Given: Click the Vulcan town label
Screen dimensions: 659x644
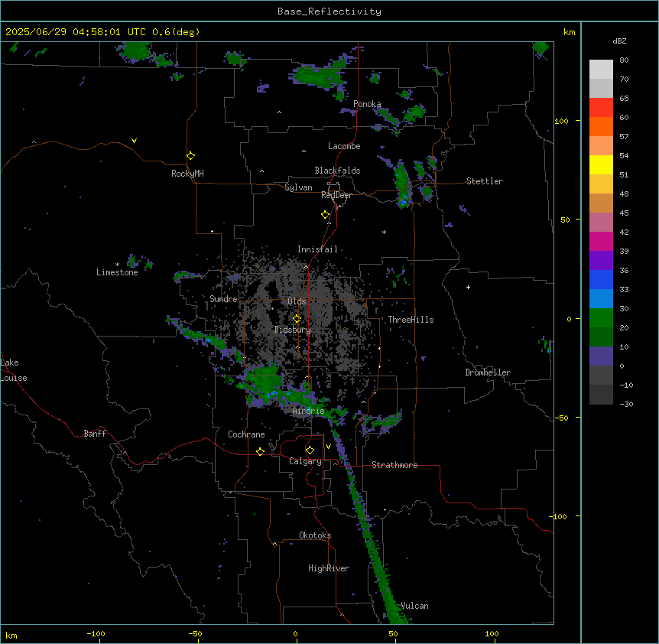Looking at the screenshot, I should pos(415,606).
